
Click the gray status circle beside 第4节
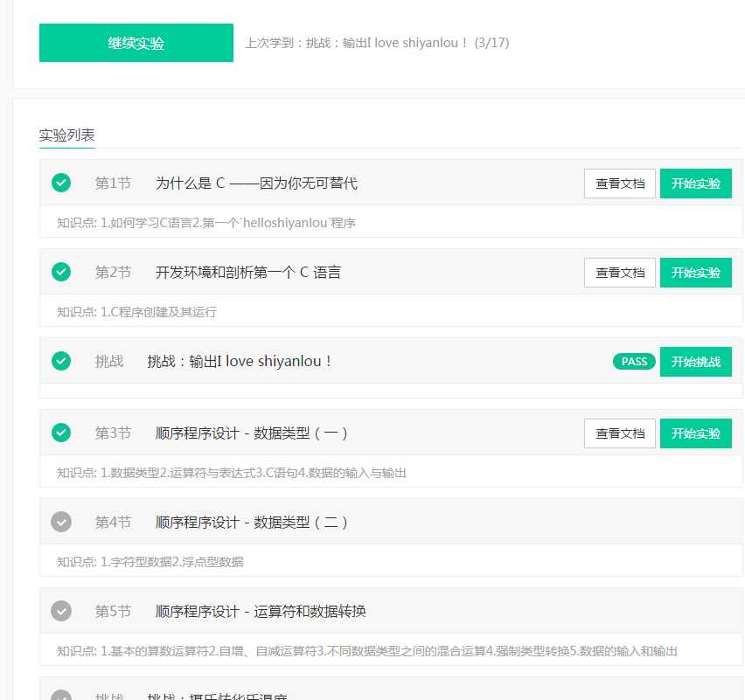coord(60,522)
